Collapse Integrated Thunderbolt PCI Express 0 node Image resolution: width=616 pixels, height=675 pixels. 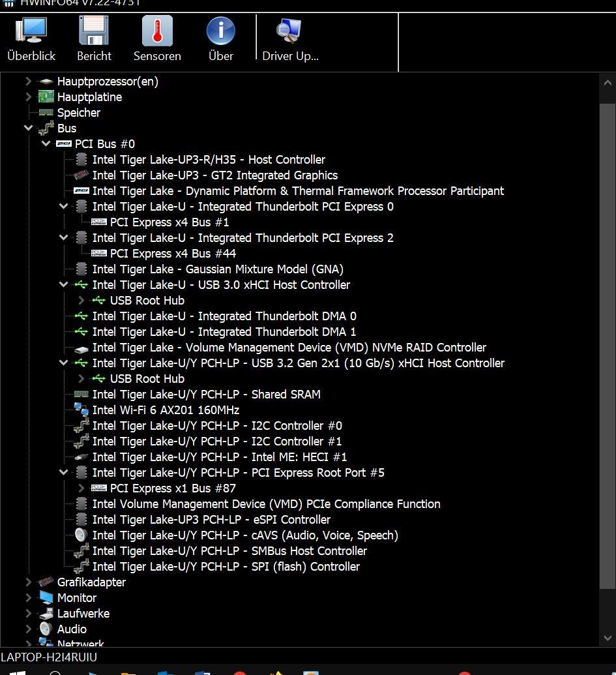64,206
